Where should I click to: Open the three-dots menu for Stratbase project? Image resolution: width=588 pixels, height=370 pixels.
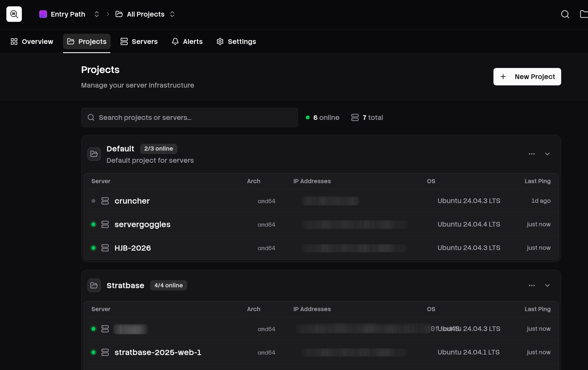(532, 285)
